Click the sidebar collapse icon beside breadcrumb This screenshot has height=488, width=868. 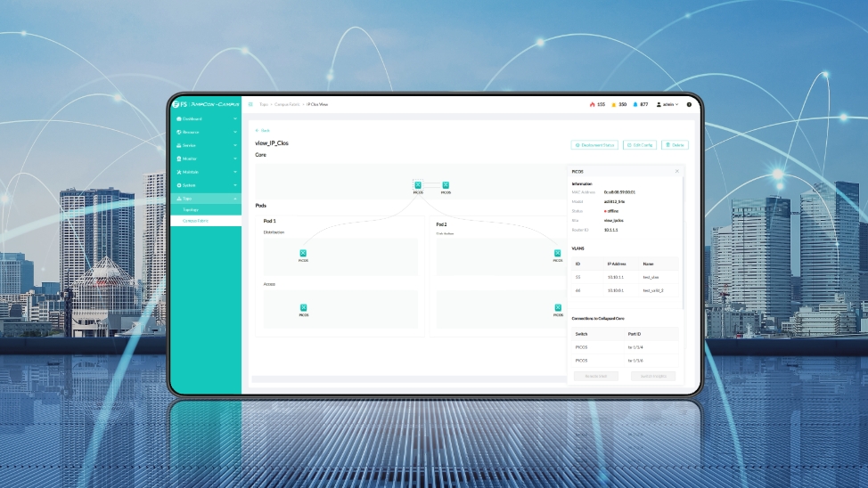(x=250, y=104)
